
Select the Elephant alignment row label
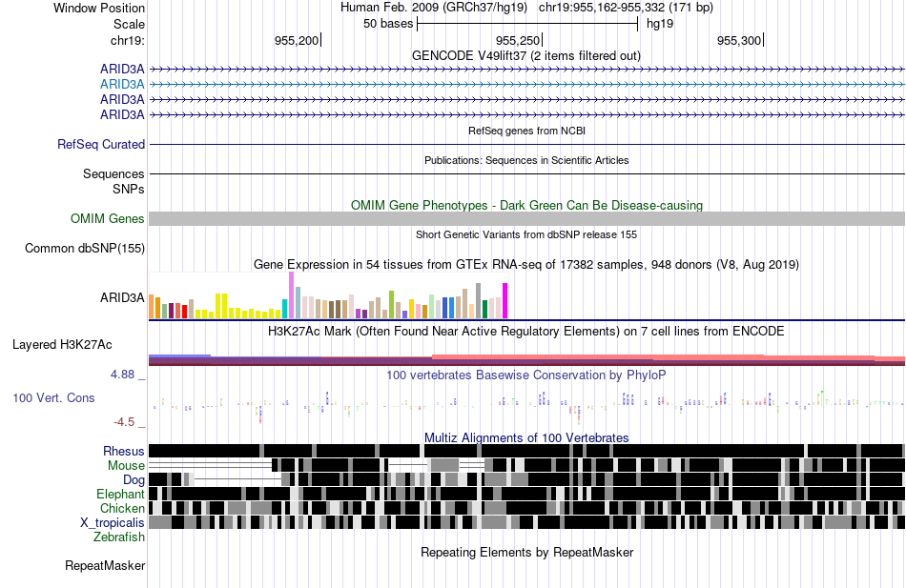[x=121, y=495]
